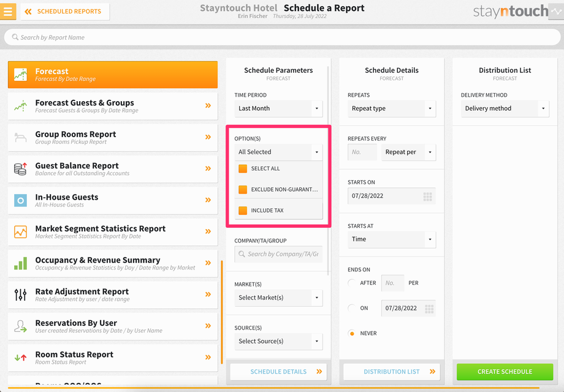564x392 pixels.
Task: Click the Occupancy & Revenue bar chart icon
Action: (20, 263)
